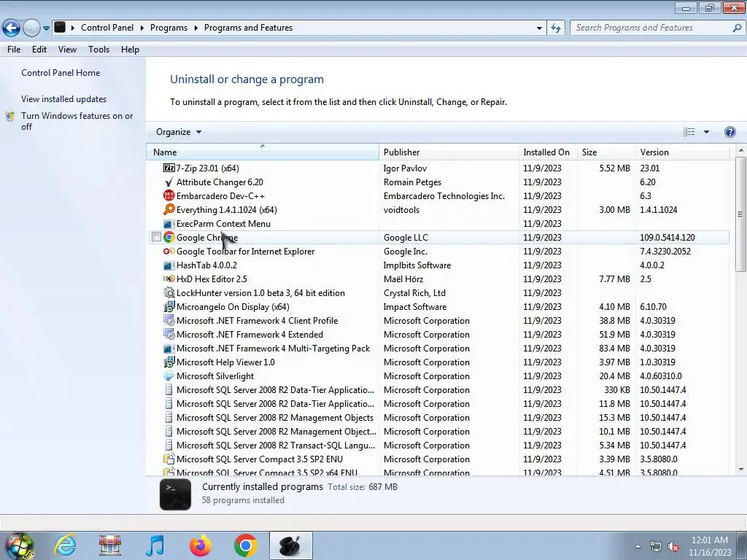747x560 pixels.
Task: Select LockHunter version 1.0 beta 3 entry
Action: [x=260, y=293]
